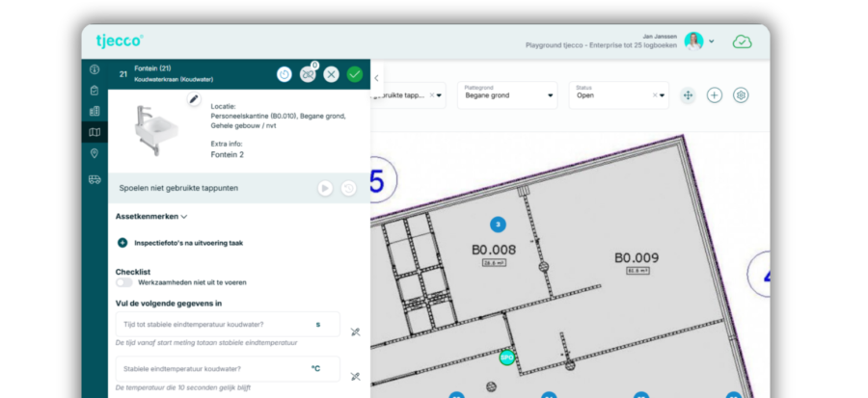
Task: Open the info icon in sidebar
Action: pos(95,69)
